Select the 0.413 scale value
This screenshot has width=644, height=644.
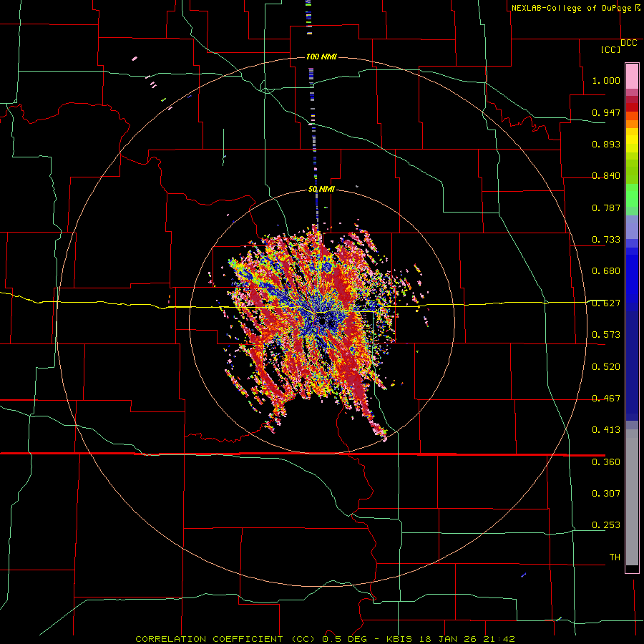click(606, 430)
